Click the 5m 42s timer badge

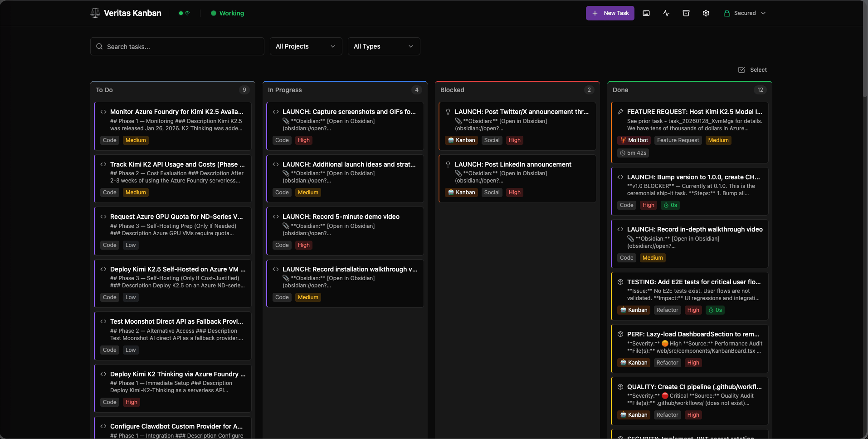pyautogui.click(x=633, y=153)
